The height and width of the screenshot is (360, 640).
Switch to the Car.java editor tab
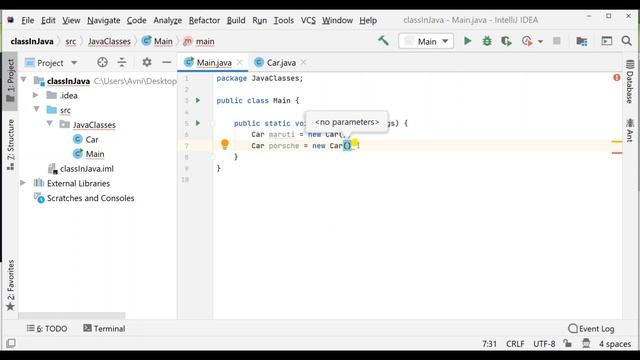280,62
